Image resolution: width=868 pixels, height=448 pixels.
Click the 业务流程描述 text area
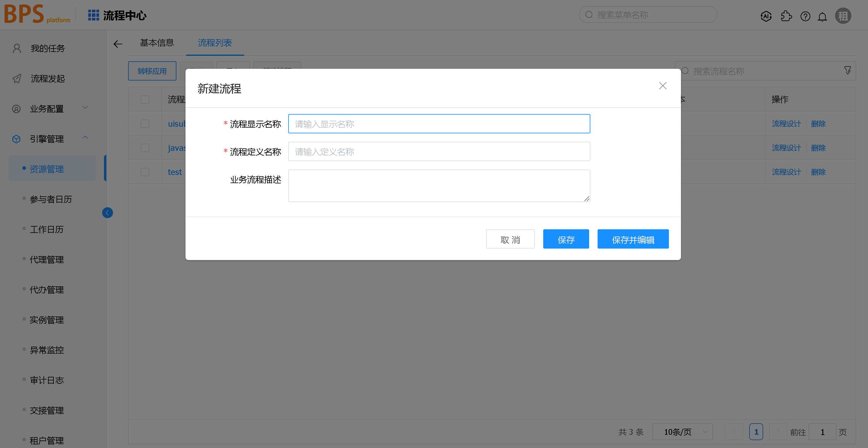pos(439,186)
